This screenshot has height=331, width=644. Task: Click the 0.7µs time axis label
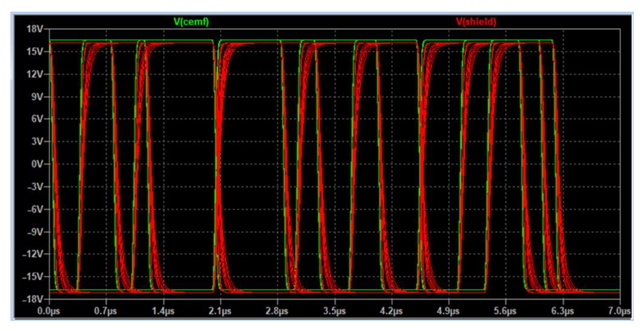106,311
